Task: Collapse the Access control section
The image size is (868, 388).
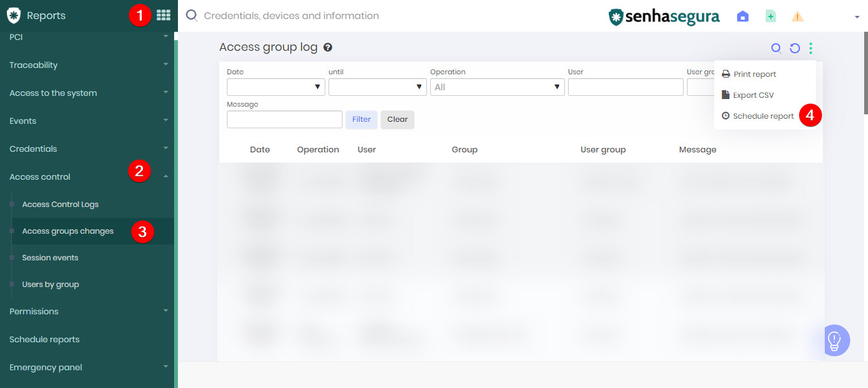Action: 87,177
